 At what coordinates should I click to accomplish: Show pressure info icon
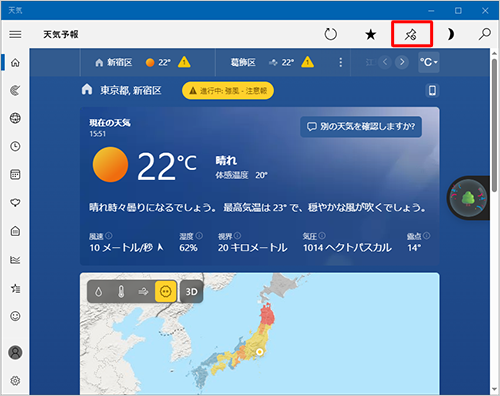(322, 236)
